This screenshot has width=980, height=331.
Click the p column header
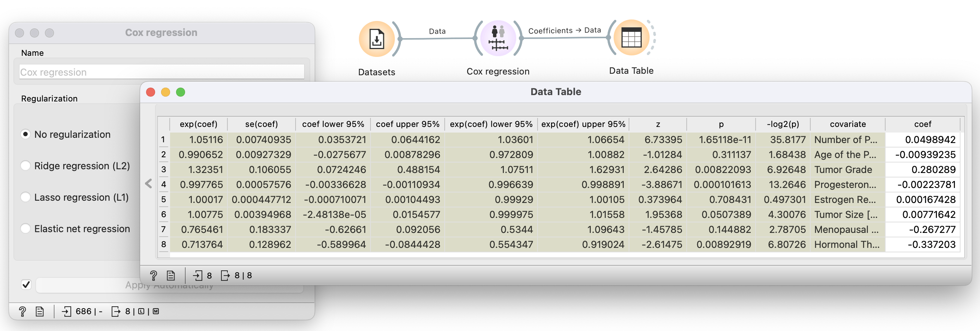(x=721, y=124)
